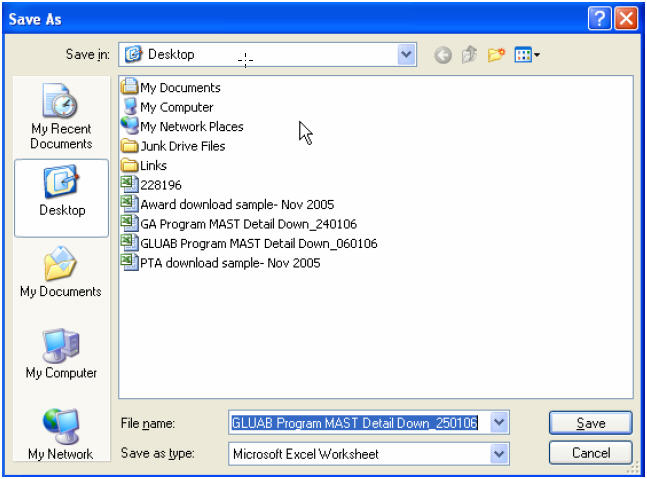Expand the Save in location dropdown

[x=406, y=55]
